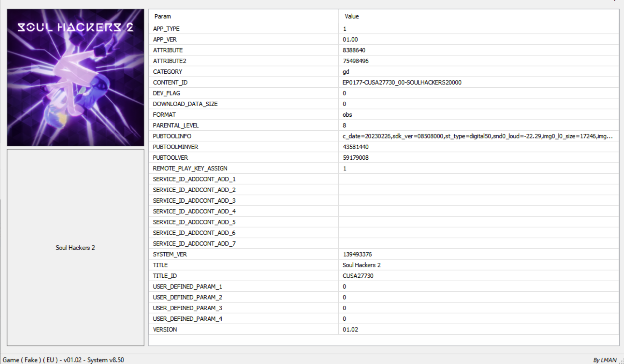Select the ATTRIBUTE value 8388640
This screenshot has height=364, width=624.
point(354,50)
